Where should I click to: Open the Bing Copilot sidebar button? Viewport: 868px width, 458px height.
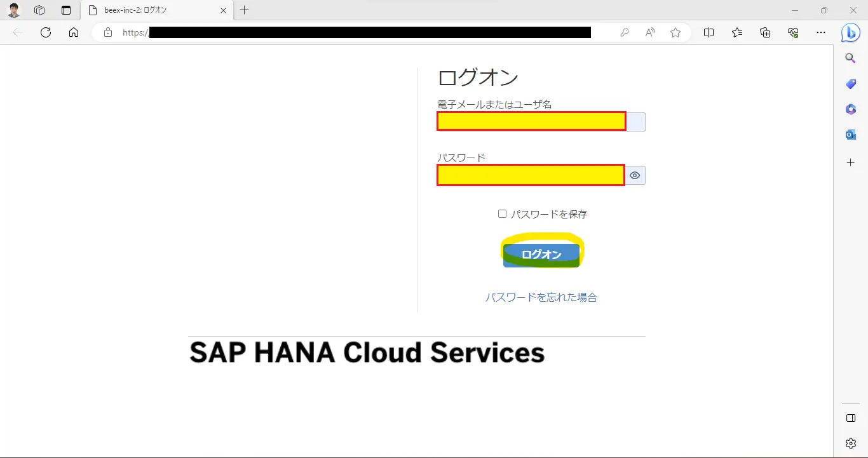[x=851, y=32]
